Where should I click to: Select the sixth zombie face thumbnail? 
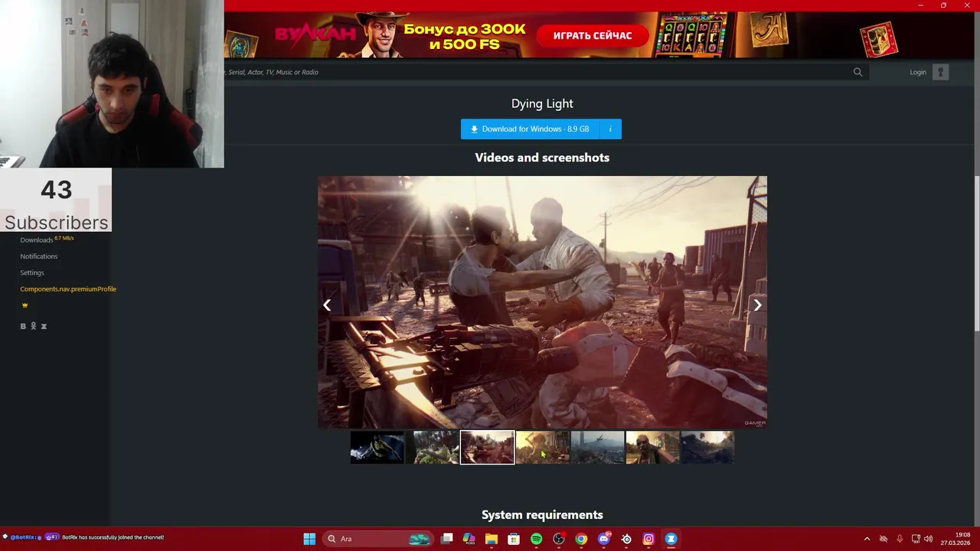click(x=652, y=448)
